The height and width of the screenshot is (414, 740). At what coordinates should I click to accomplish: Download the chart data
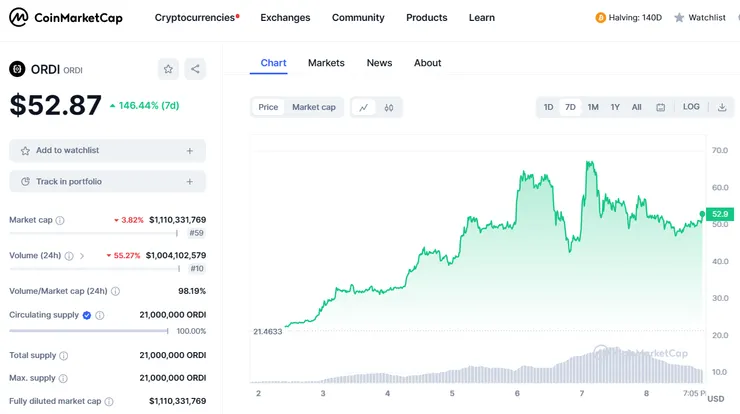[x=722, y=107]
